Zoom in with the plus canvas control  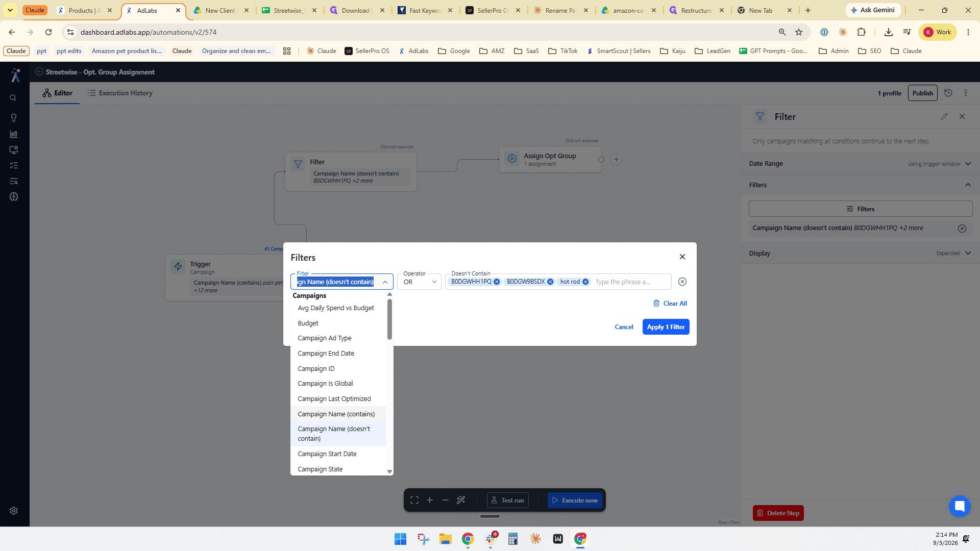click(x=430, y=500)
